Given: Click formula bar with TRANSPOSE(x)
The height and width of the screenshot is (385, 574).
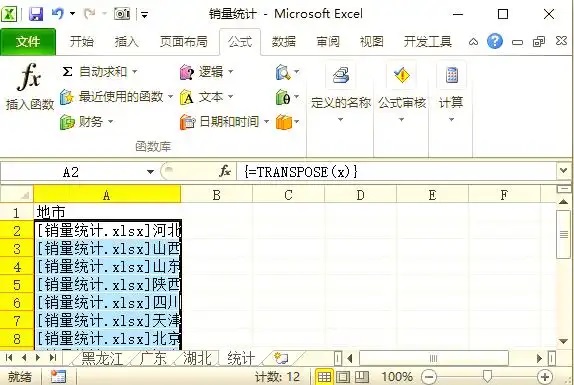Looking at the screenshot, I should coord(397,172).
